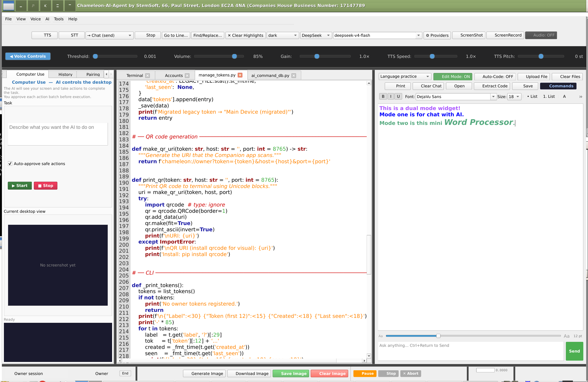Click the Italic formatting button
The image size is (588, 382).
click(x=391, y=96)
